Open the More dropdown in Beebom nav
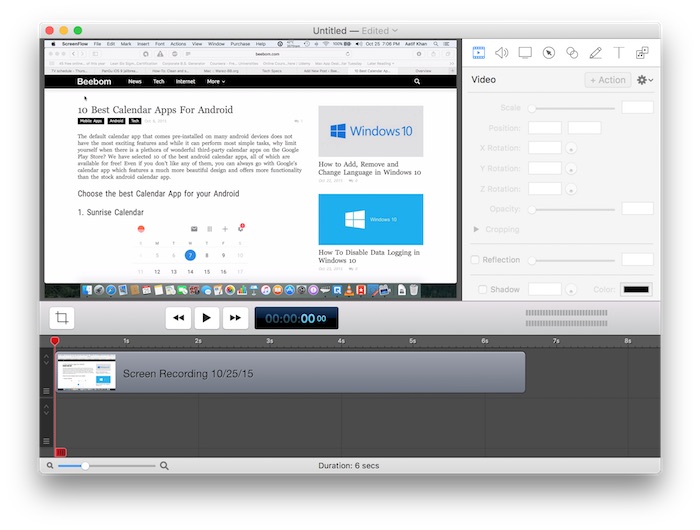Viewport: 700px width, 530px height. coord(216,81)
